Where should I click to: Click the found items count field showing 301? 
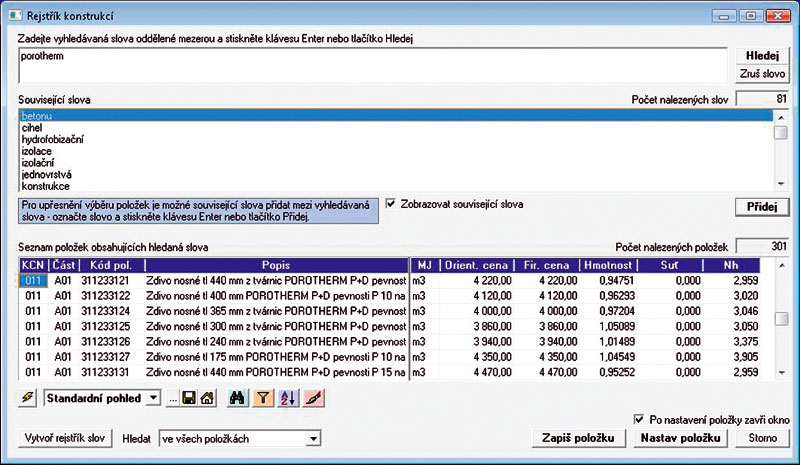(762, 247)
